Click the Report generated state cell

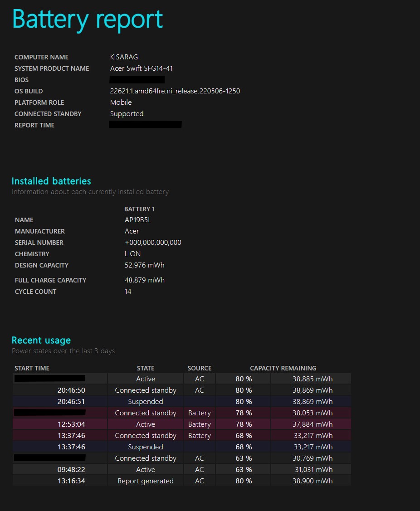[x=146, y=481]
